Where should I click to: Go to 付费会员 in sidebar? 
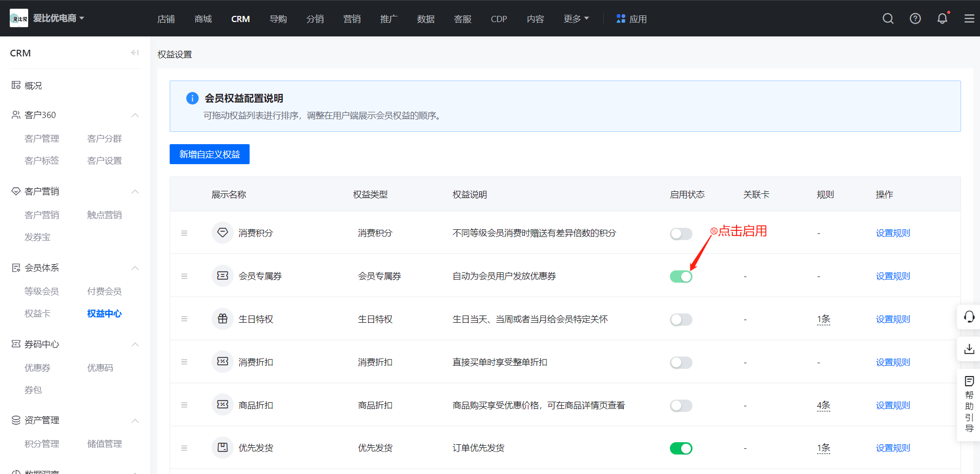[105, 291]
